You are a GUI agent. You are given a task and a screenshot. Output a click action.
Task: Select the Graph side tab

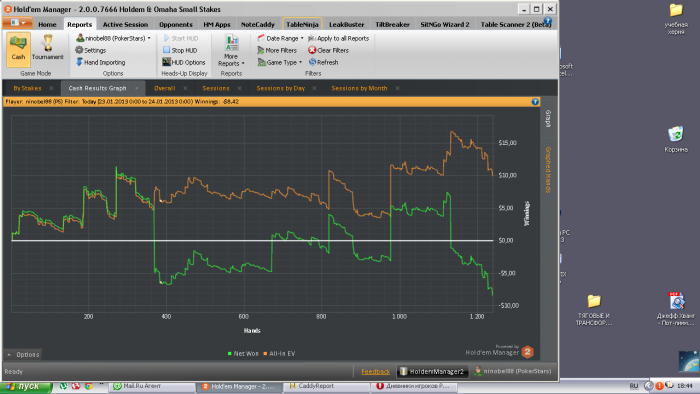548,119
